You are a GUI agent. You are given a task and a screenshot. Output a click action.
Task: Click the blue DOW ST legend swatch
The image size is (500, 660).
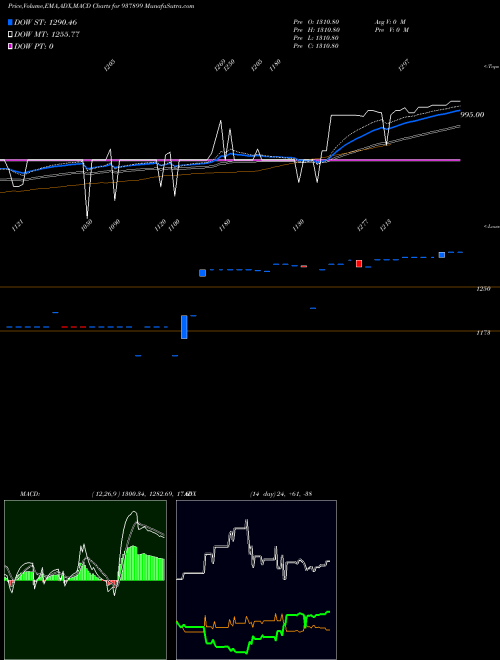click(x=10, y=22)
